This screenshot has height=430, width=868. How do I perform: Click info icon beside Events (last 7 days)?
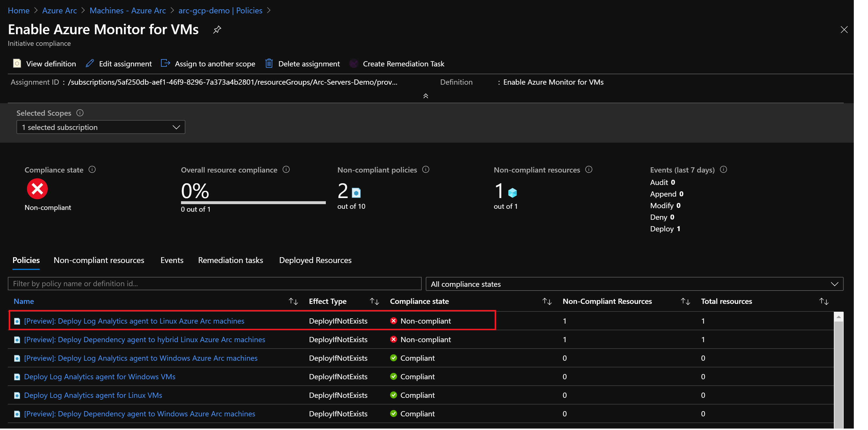click(x=723, y=170)
